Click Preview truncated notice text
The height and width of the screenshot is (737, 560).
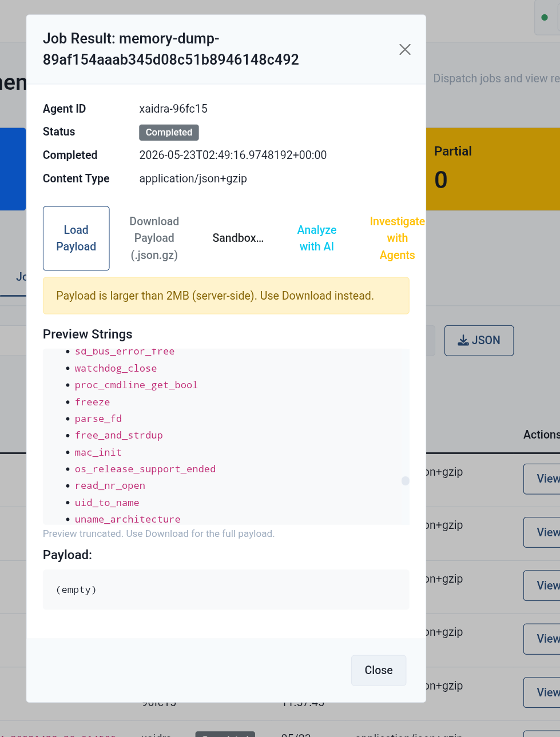pos(158,533)
